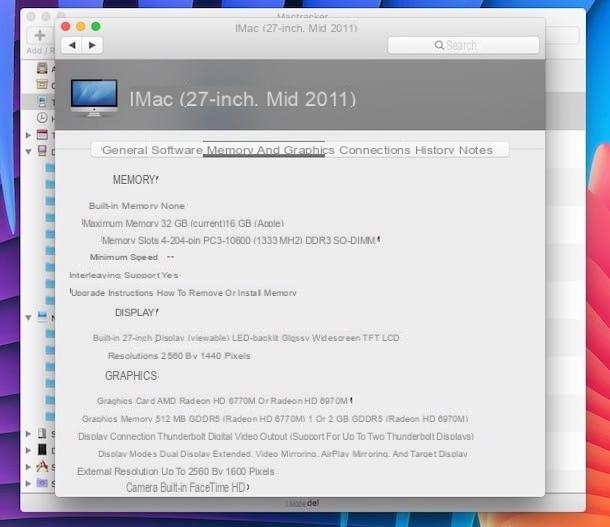The image size is (610, 527).
Task: Open the History tab
Action: coord(434,150)
